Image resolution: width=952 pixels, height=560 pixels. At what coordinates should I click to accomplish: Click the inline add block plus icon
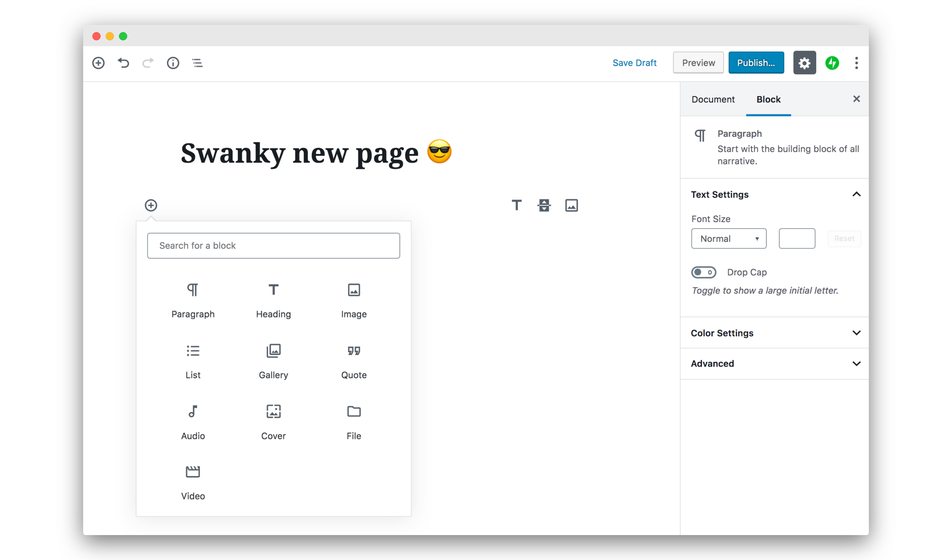pyautogui.click(x=151, y=205)
